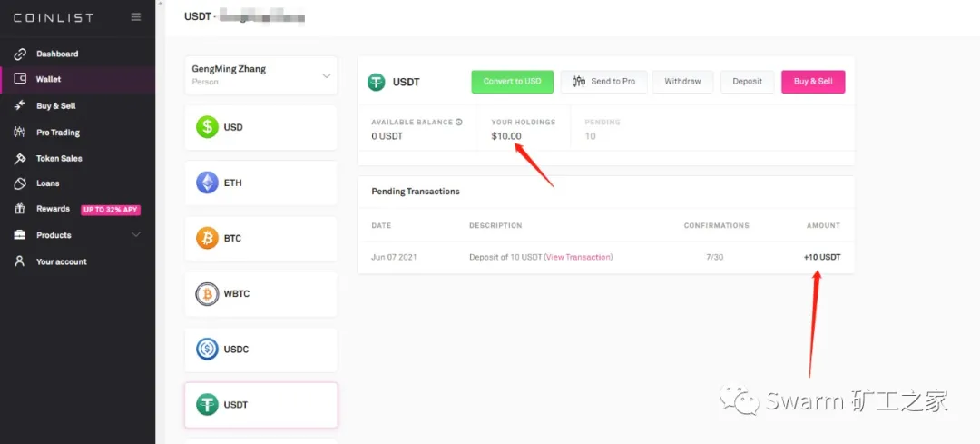Click the Loans icon in sidebar

[20, 183]
